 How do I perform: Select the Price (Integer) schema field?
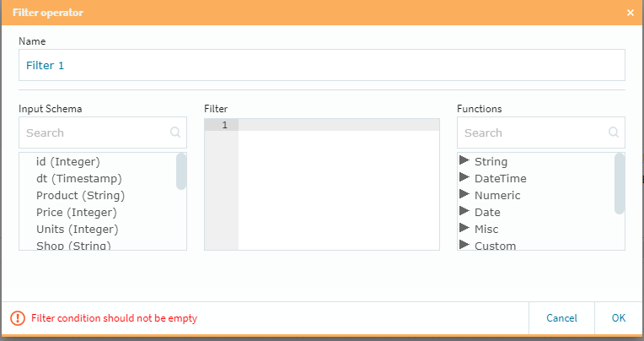click(x=77, y=212)
